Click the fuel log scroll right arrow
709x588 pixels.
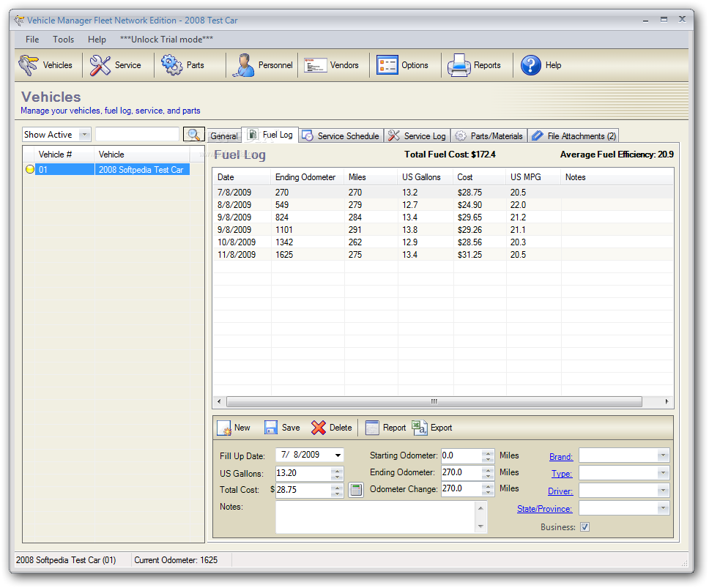[x=667, y=401]
